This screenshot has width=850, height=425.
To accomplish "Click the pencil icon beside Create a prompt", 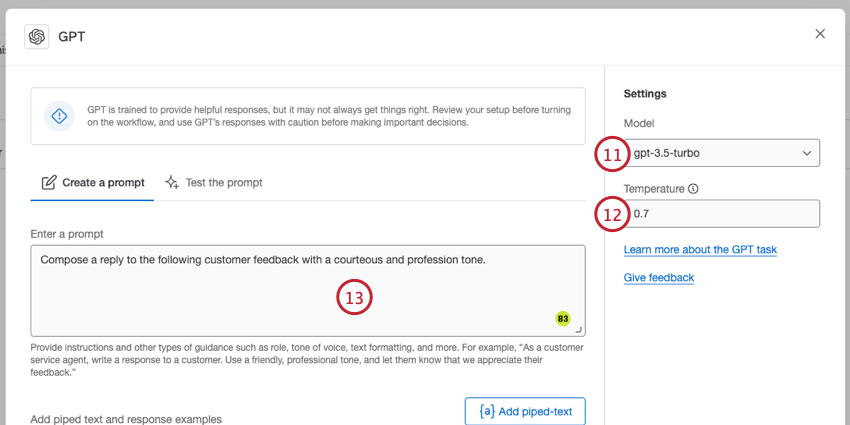I will click(49, 182).
